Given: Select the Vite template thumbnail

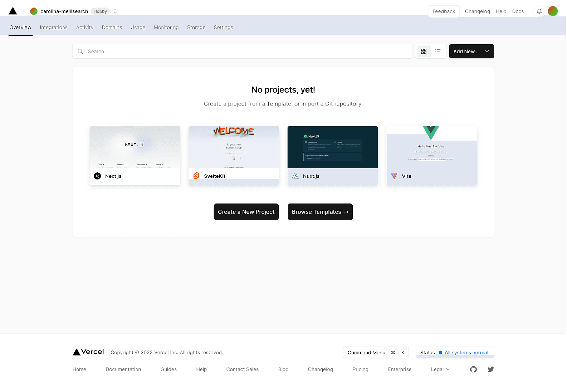Looking at the screenshot, I should pyautogui.click(x=432, y=147).
